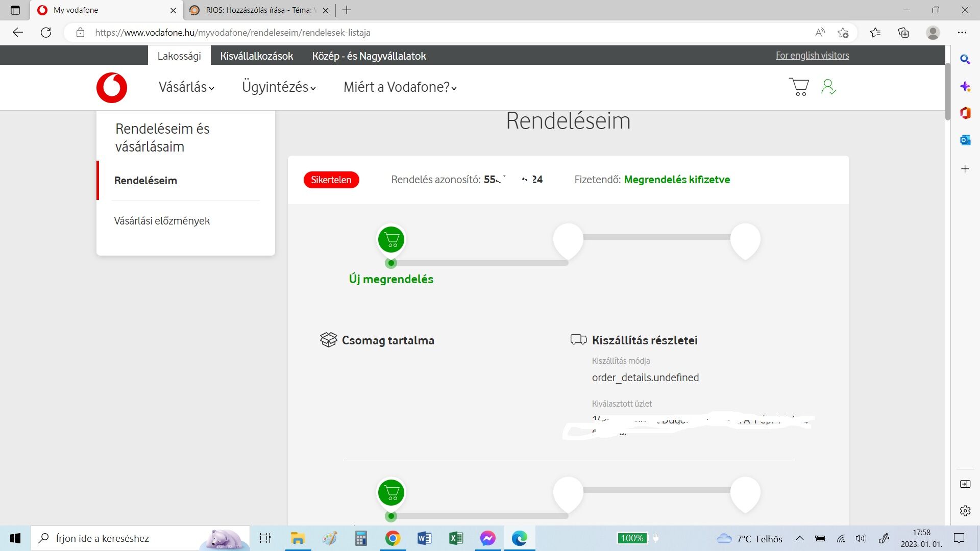Image resolution: width=980 pixels, height=551 pixels.
Task: Close the RIOS tab
Action: coord(326,10)
